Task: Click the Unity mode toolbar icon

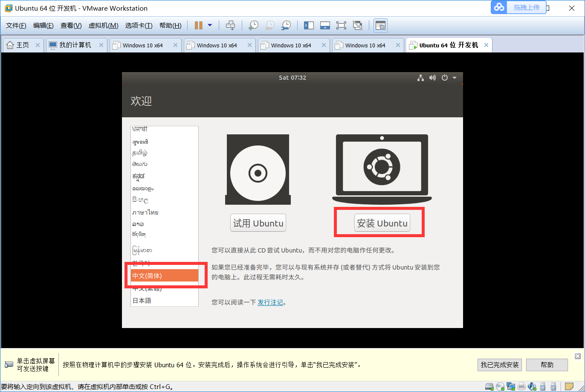Action: coord(357,26)
